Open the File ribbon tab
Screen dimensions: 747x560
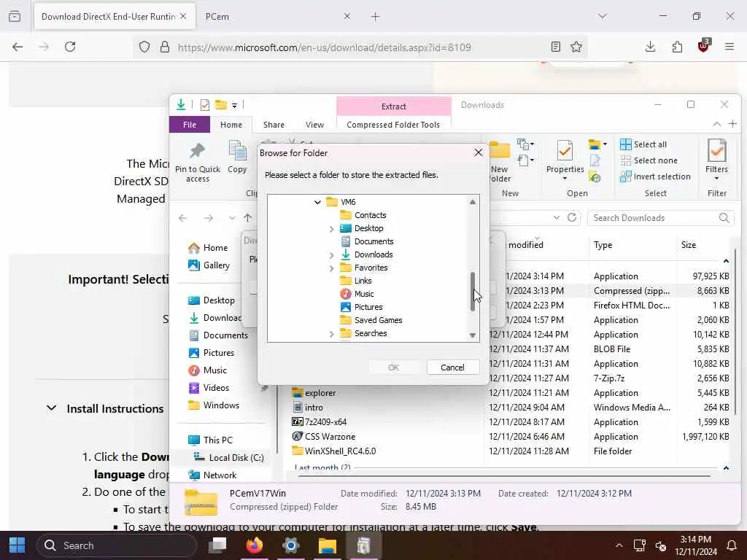click(190, 124)
